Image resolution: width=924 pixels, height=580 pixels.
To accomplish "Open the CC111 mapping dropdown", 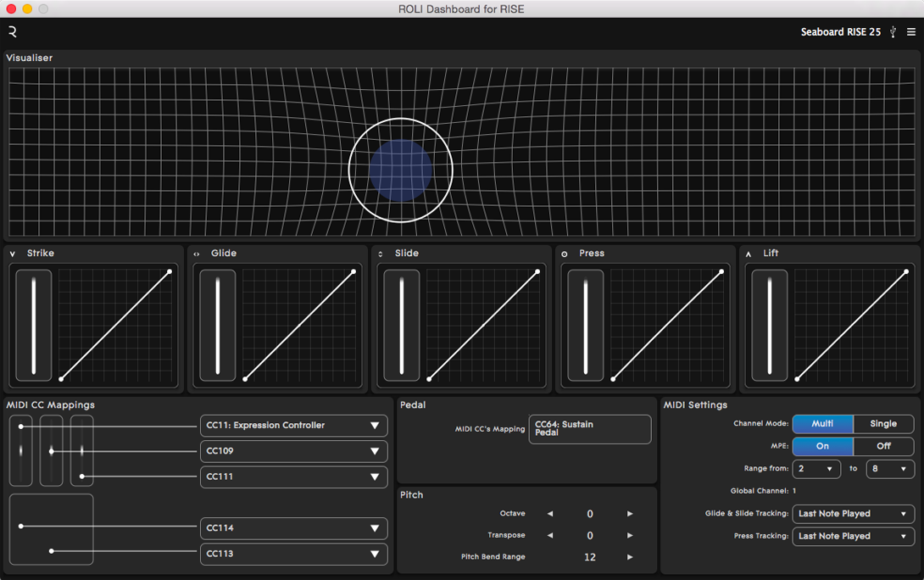I will point(293,477).
